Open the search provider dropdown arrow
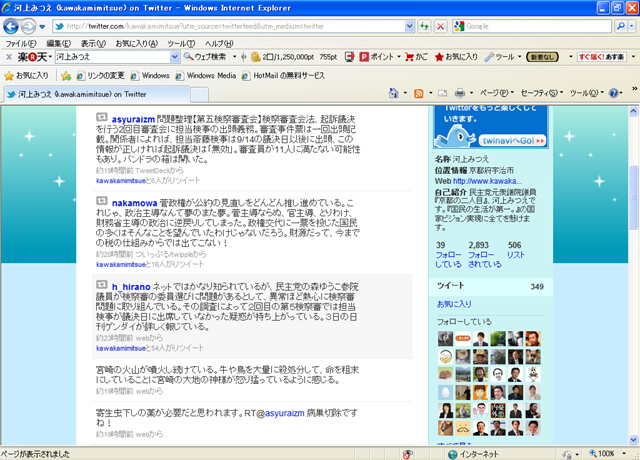This screenshot has width=640, height=460. (631, 26)
